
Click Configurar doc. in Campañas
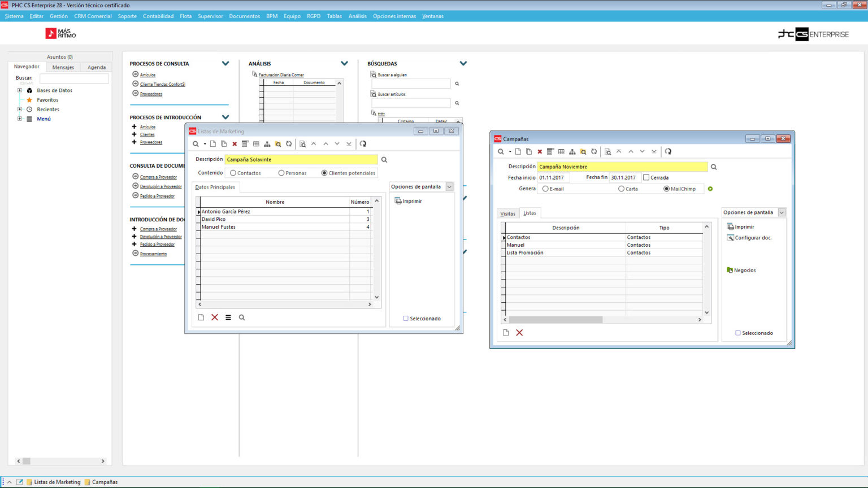(749, 238)
